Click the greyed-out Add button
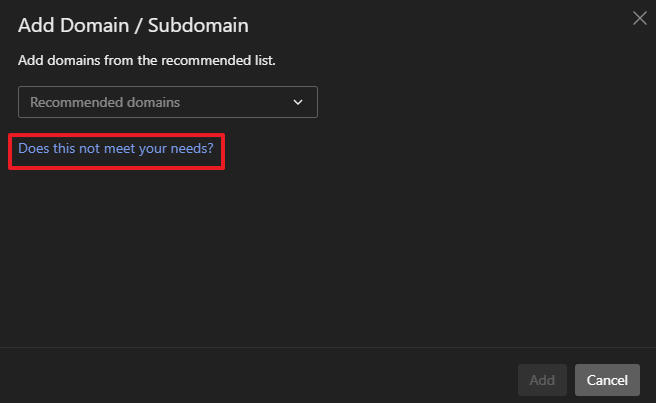Viewport: 656px width, 403px height. click(542, 380)
